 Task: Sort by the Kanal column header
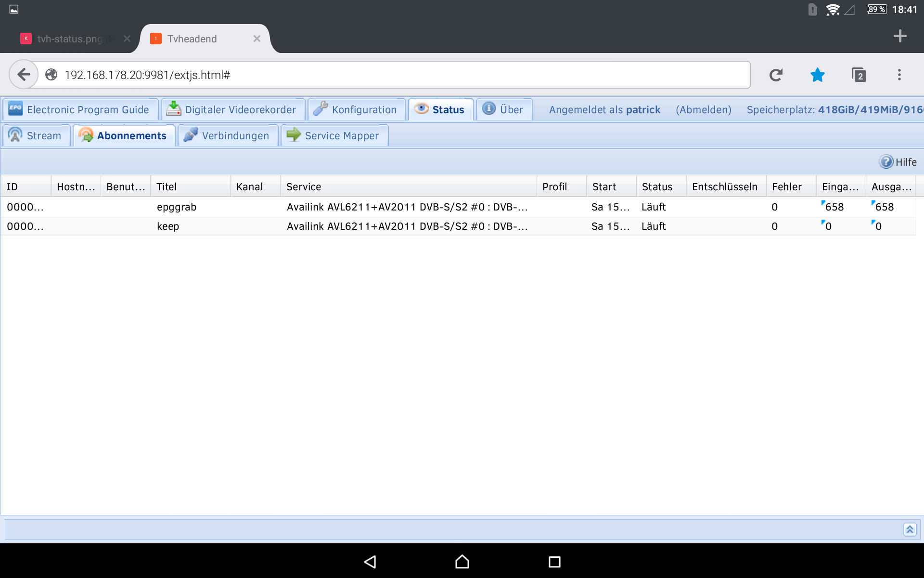256,186
